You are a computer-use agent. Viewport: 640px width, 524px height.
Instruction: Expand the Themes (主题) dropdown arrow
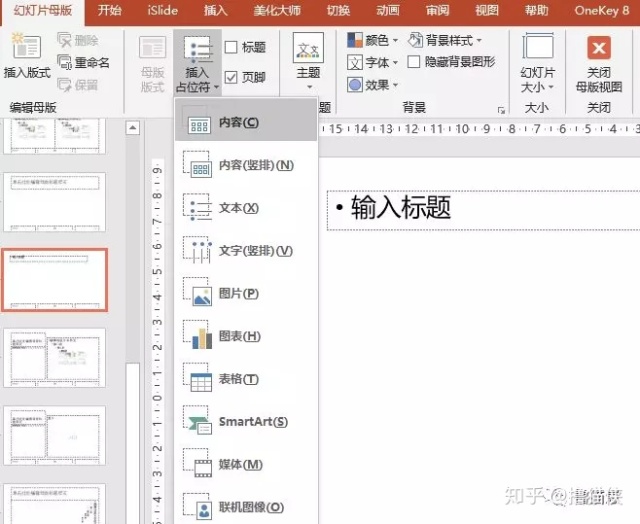click(309, 87)
